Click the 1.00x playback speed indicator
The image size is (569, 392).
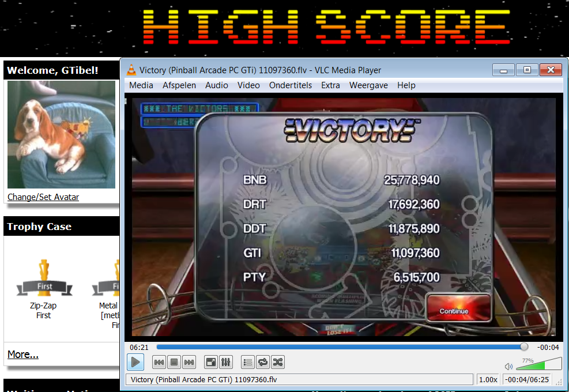(x=488, y=380)
